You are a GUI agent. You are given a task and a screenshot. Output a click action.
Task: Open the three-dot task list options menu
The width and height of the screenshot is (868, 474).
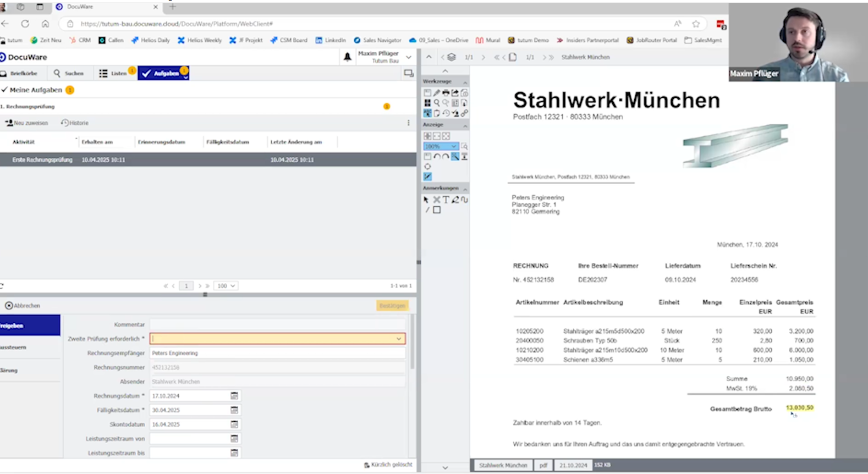point(408,123)
